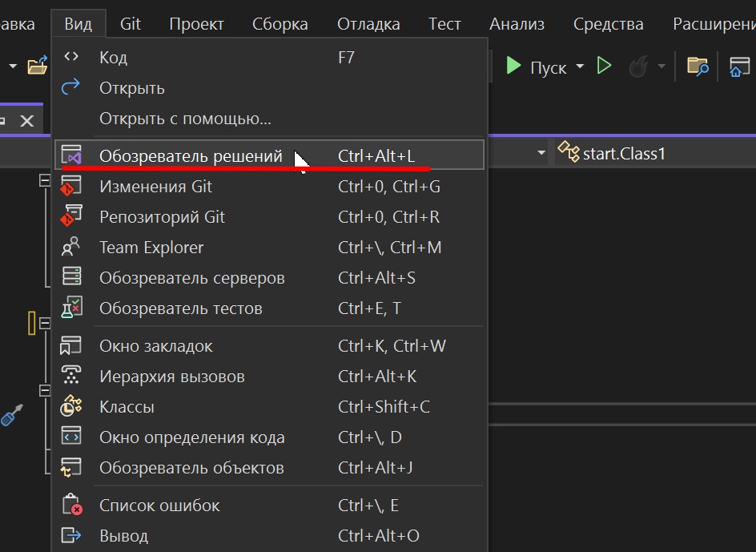Image resolution: width=756 pixels, height=552 pixels.
Task: Open Team Explorer from the menu
Action: point(269,247)
